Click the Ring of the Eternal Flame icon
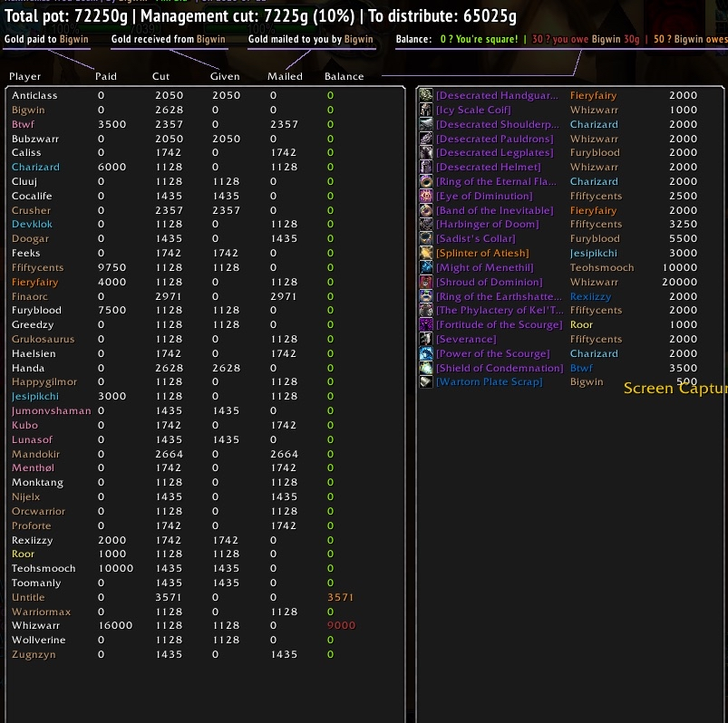The image size is (728, 723). click(426, 181)
